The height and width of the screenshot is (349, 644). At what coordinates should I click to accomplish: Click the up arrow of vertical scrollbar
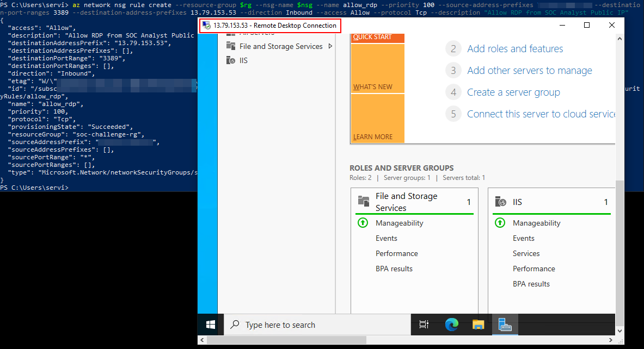[620, 39]
